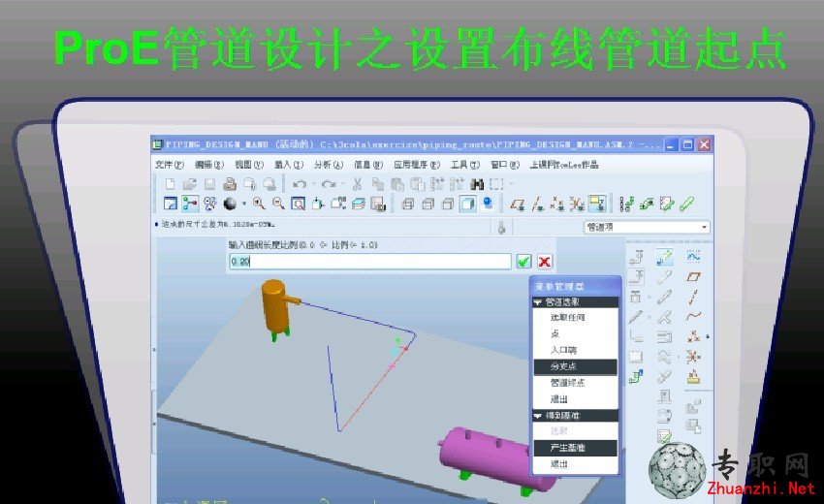Open the 工具(T) menu
Viewport: 824px width, 504px height.
tap(465, 165)
